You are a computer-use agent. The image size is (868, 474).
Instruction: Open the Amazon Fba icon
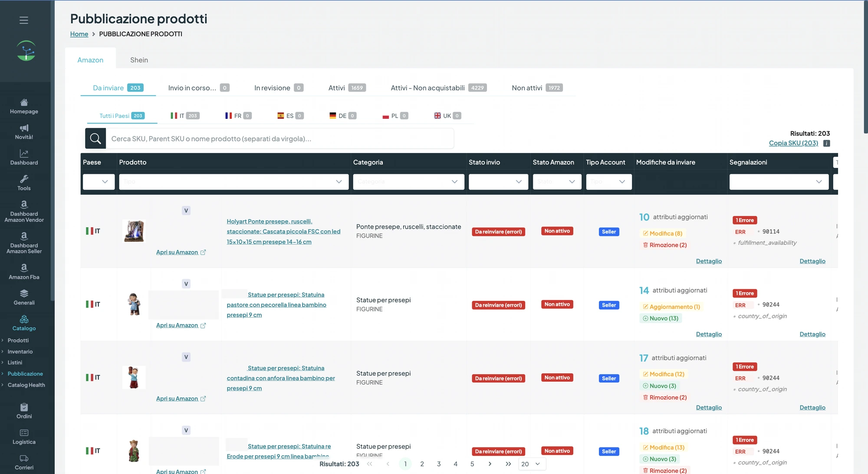coord(24,268)
